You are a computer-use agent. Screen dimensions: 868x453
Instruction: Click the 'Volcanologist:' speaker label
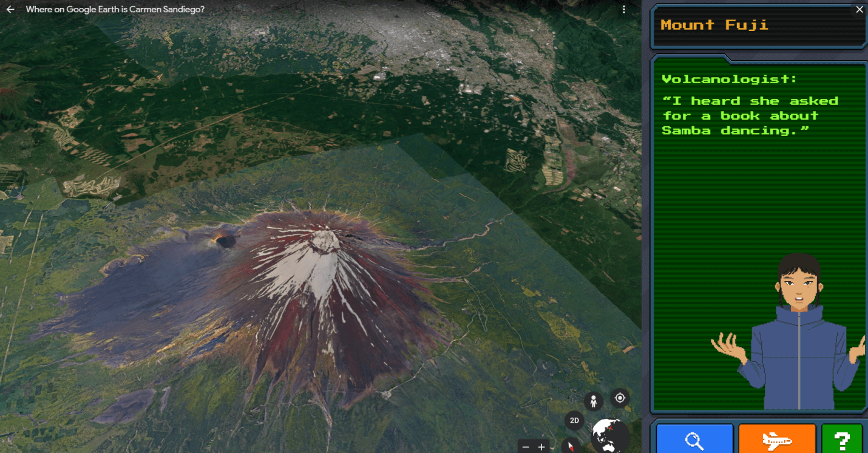click(729, 79)
